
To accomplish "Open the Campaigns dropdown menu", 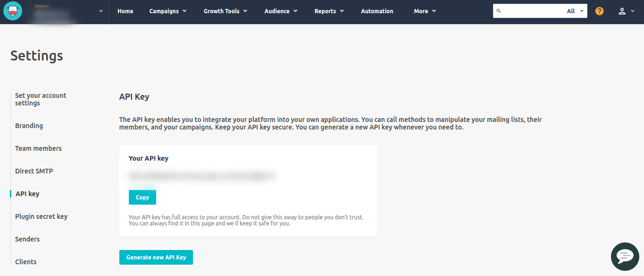I will pos(168,11).
